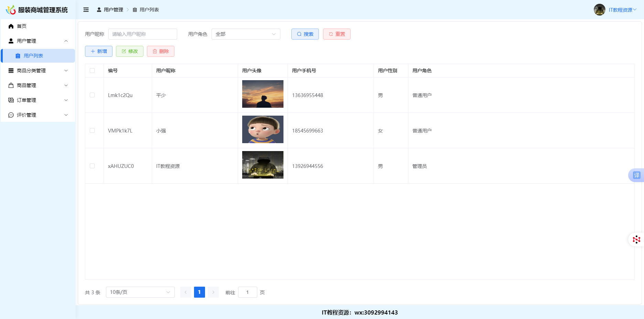The height and width of the screenshot is (319, 644).
Task: Click the clothing mall system logo icon
Action: click(11, 10)
